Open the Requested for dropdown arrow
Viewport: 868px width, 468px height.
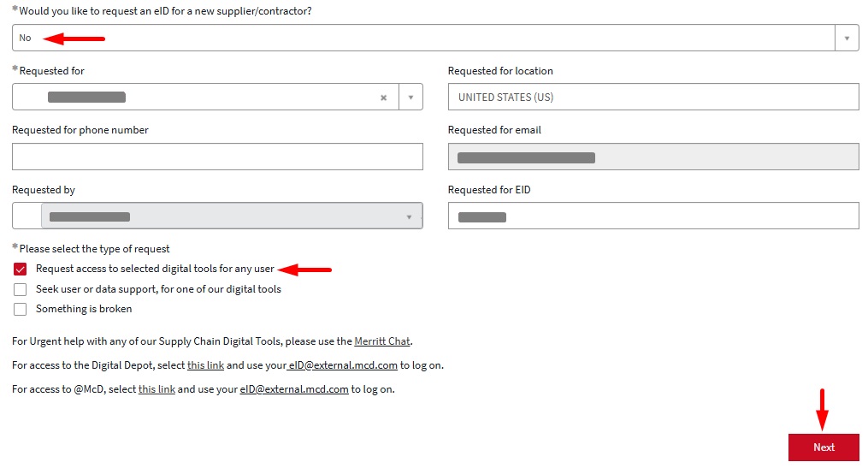[410, 98]
